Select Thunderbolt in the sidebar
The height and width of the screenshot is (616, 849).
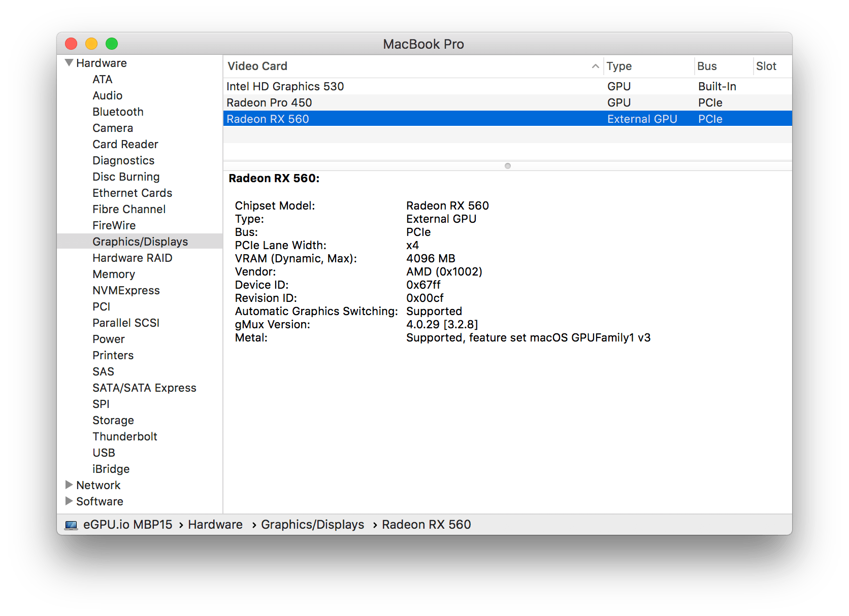click(x=125, y=436)
